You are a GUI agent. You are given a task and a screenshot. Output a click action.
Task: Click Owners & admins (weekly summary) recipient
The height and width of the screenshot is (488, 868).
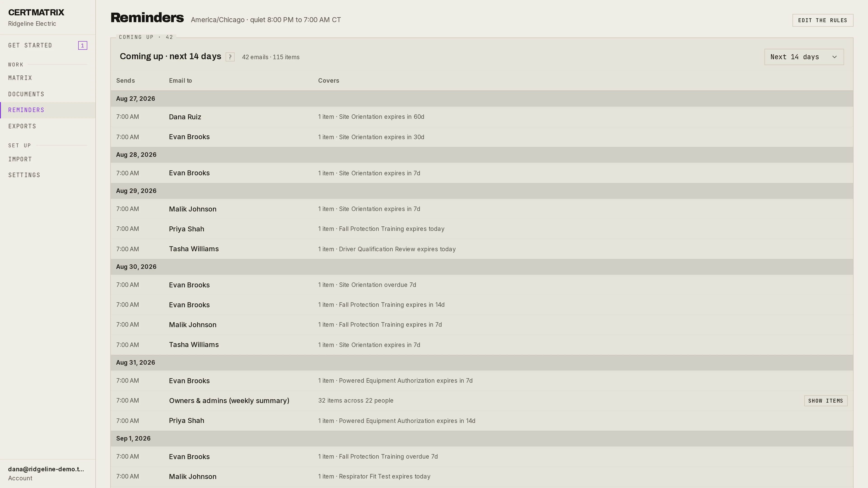(229, 401)
